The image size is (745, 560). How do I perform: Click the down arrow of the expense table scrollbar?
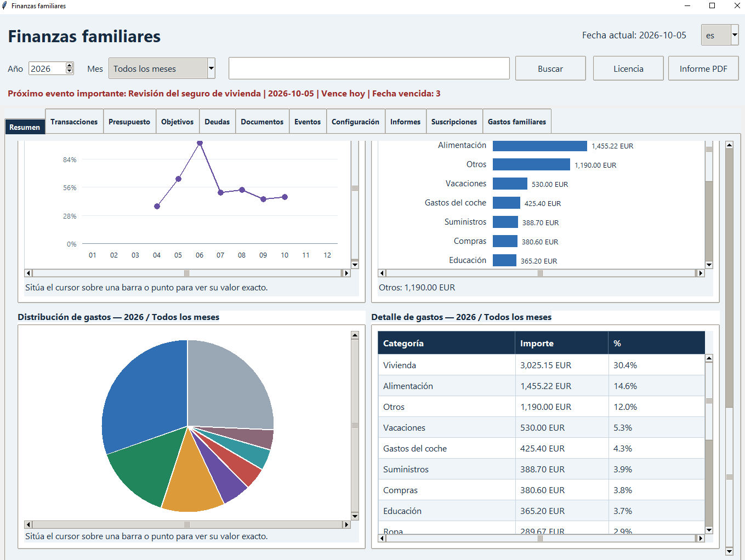point(709,530)
